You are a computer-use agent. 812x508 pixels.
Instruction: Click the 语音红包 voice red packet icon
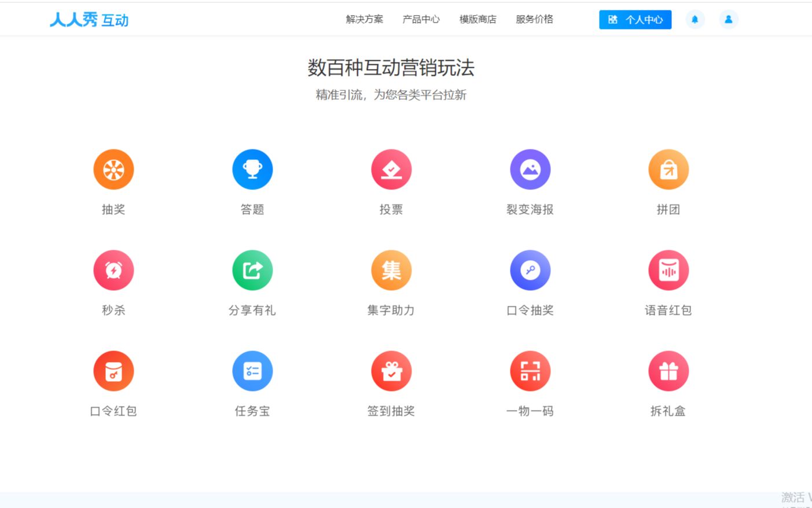click(x=668, y=270)
